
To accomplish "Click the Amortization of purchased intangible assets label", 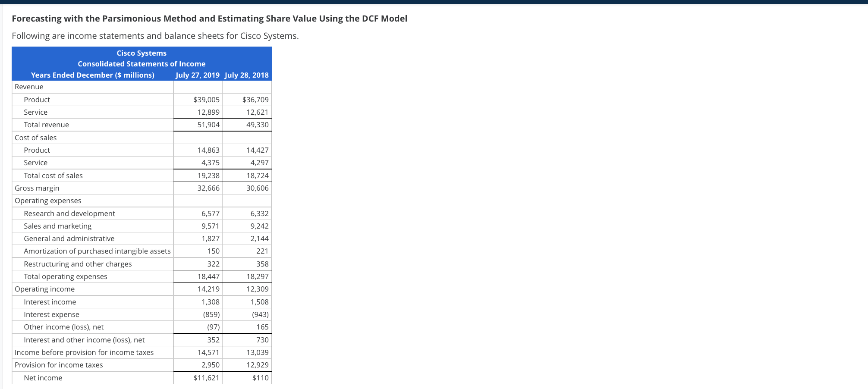I will [97, 251].
